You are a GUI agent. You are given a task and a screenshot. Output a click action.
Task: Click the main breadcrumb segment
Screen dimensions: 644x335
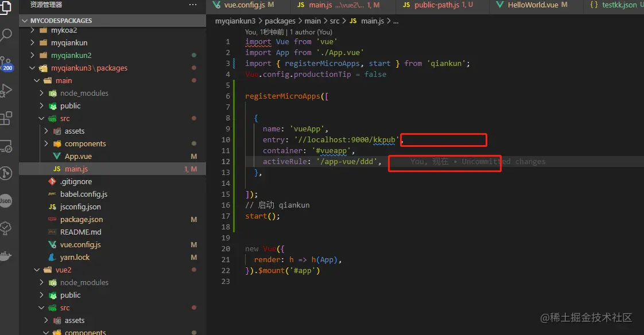point(313,21)
